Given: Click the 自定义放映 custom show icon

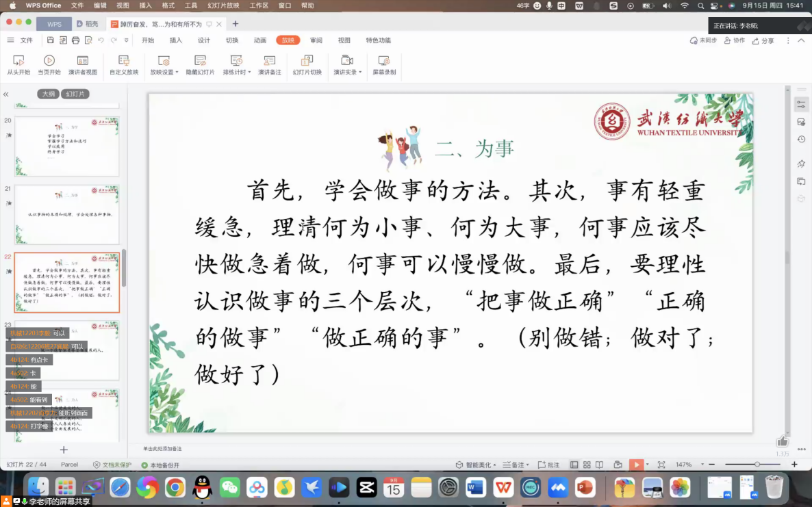Looking at the screenshot, I should coord(124,64).
